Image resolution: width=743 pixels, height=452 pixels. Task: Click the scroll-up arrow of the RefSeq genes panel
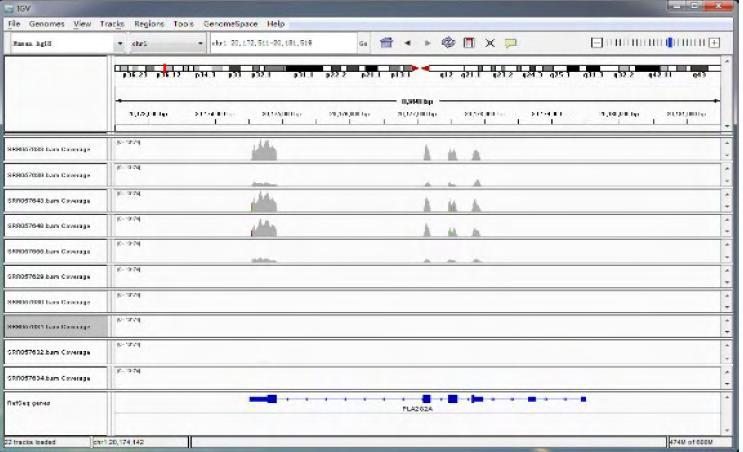[x=727, y=397]
